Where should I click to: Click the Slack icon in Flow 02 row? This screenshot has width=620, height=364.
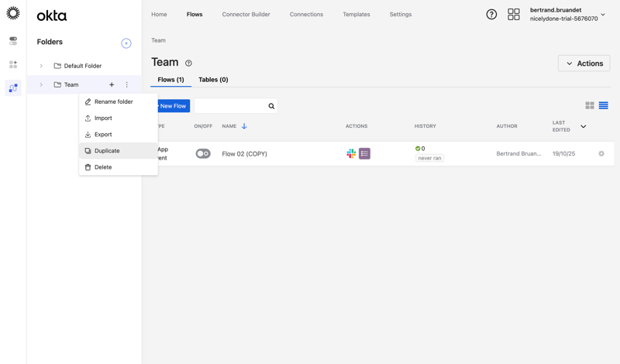pos(351,153)
